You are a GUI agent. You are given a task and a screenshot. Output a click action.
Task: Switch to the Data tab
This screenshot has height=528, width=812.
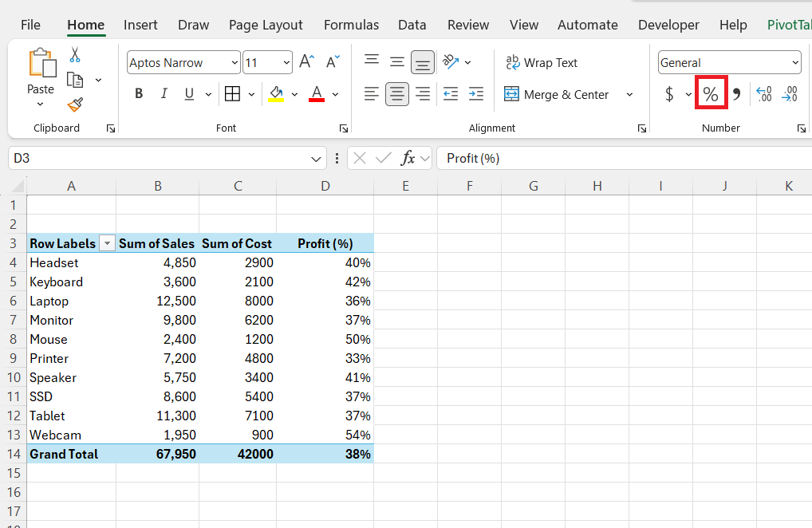[412, 25]
